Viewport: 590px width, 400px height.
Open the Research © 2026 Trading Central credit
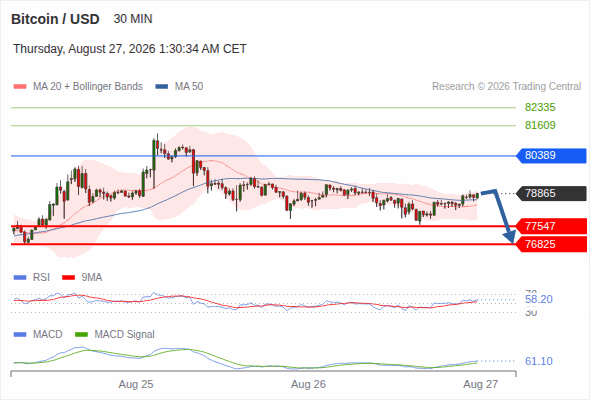pos(506,87)
